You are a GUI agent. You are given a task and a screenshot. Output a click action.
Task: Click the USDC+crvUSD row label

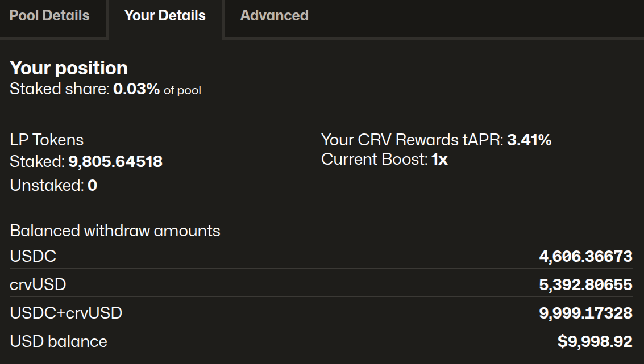pyautogui.click(x=66, y=313)
